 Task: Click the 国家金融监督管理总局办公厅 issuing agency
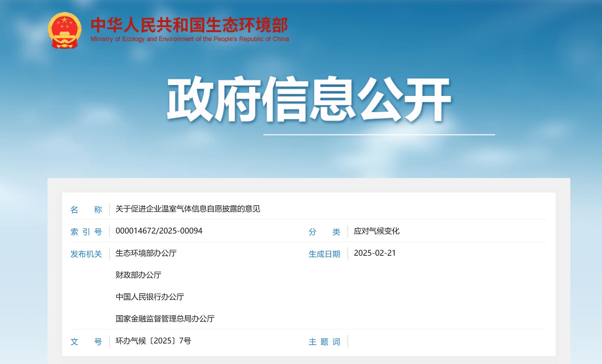click(x=165, y=319)
